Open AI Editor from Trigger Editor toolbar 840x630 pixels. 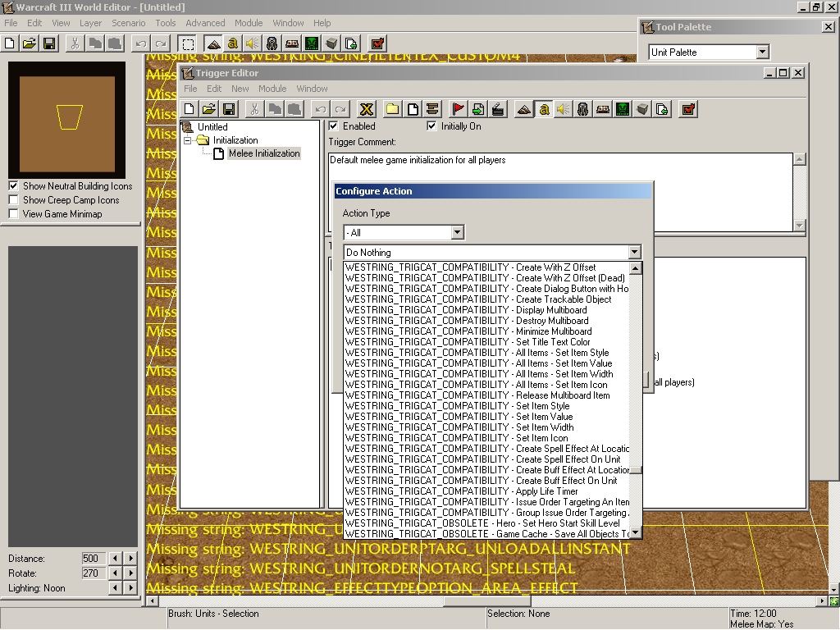click(623, 109)
